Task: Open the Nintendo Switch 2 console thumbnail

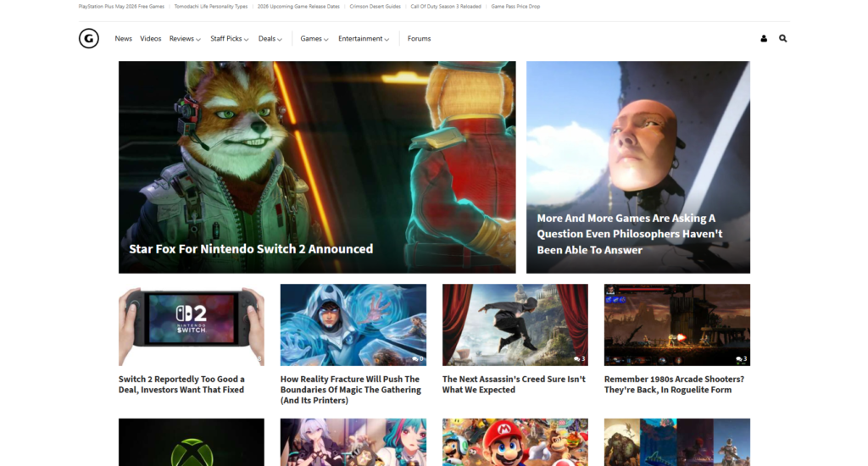Action: pos(192,325)
